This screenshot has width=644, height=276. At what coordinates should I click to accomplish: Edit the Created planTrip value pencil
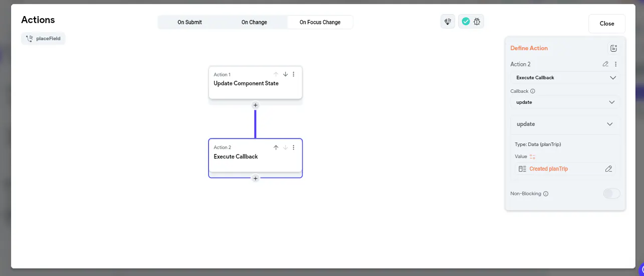click(608, 169)
